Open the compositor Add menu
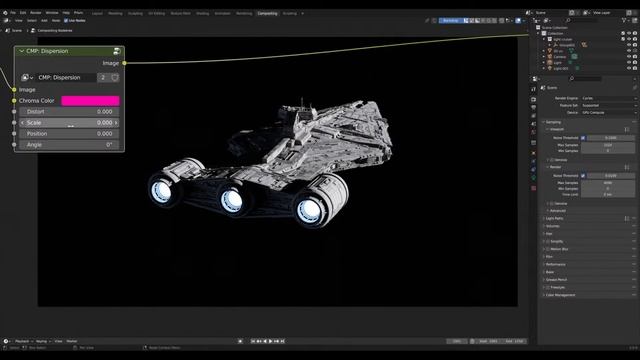Viewport: 640px width, 360px height. (44, 20)
